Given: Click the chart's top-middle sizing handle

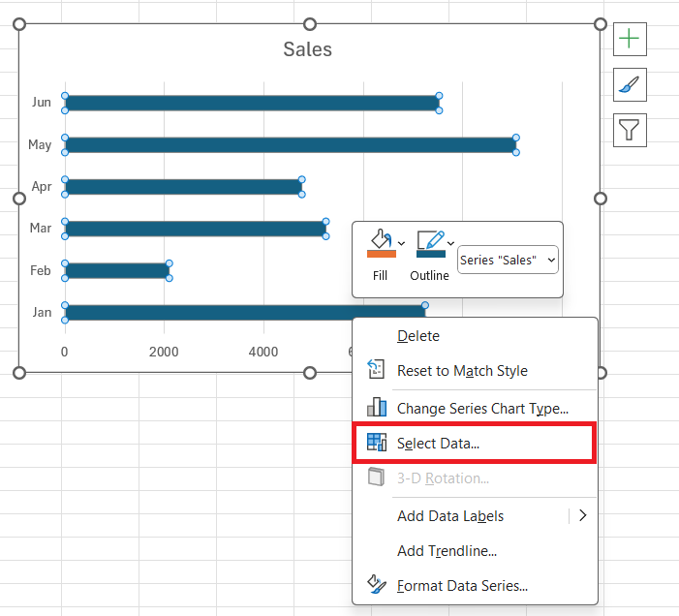Looking at the screenshot, I should pyautogui.click(x=310, y=24).
